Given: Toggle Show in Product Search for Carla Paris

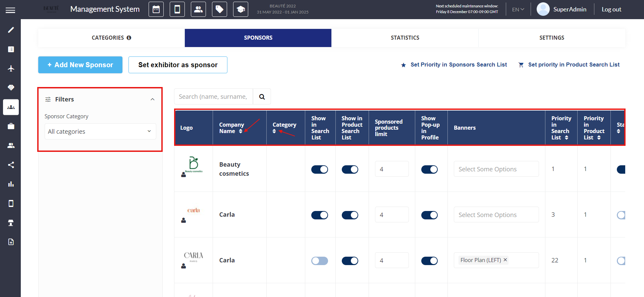Looking at the screenshot, I should pyautogui.click(x=350, y=261).
